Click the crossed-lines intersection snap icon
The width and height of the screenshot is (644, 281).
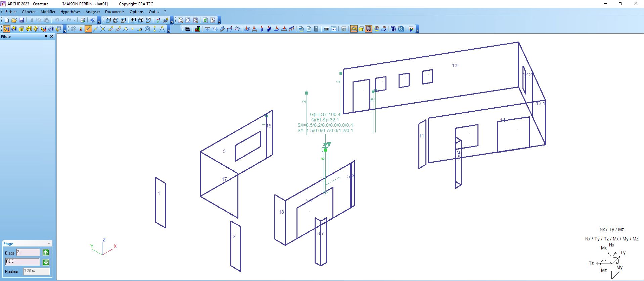tap(103, 29)
